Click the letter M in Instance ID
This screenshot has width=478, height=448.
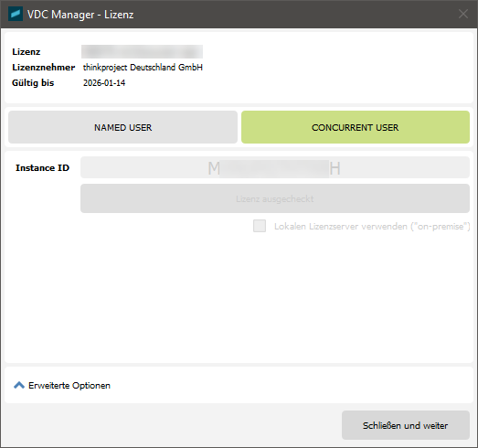tap(214, 168)
